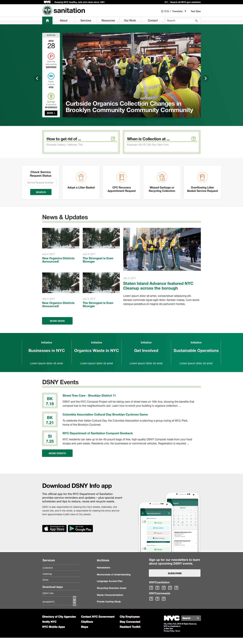Screen dimensions: 243x644
Task: Open NYC Department of Sanitation Compost Giveback event
Action: 98,433
